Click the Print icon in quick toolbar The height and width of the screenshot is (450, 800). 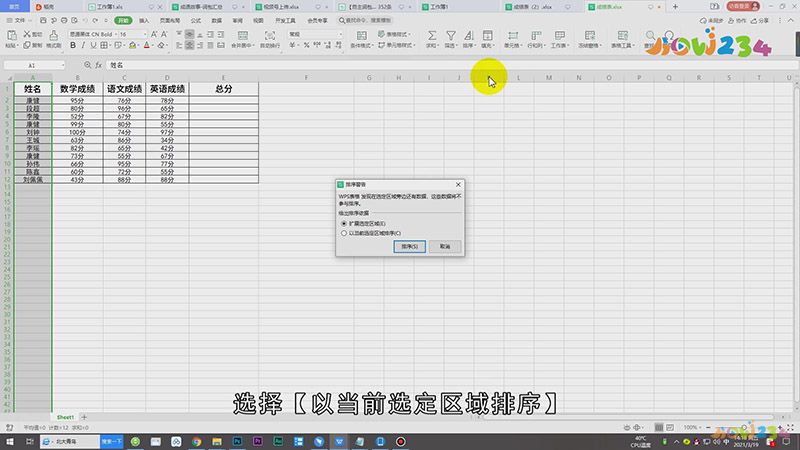[64, 20]
